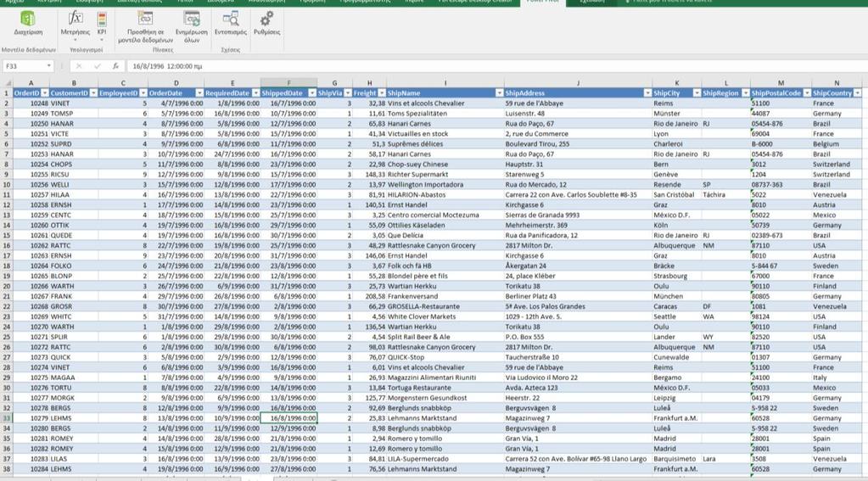The width and height of the screenshot is (868, 481).
Task: Open the ShipVia filter dropdown
Action: point(348,93)
